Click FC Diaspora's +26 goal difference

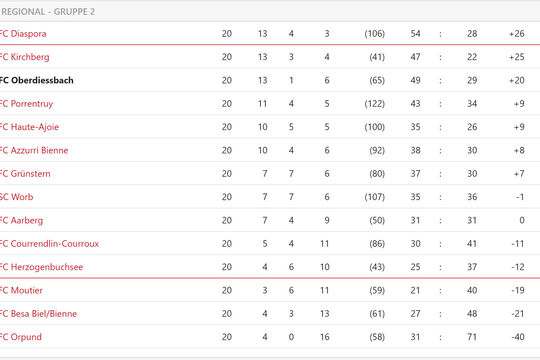(x=517, y=34)
